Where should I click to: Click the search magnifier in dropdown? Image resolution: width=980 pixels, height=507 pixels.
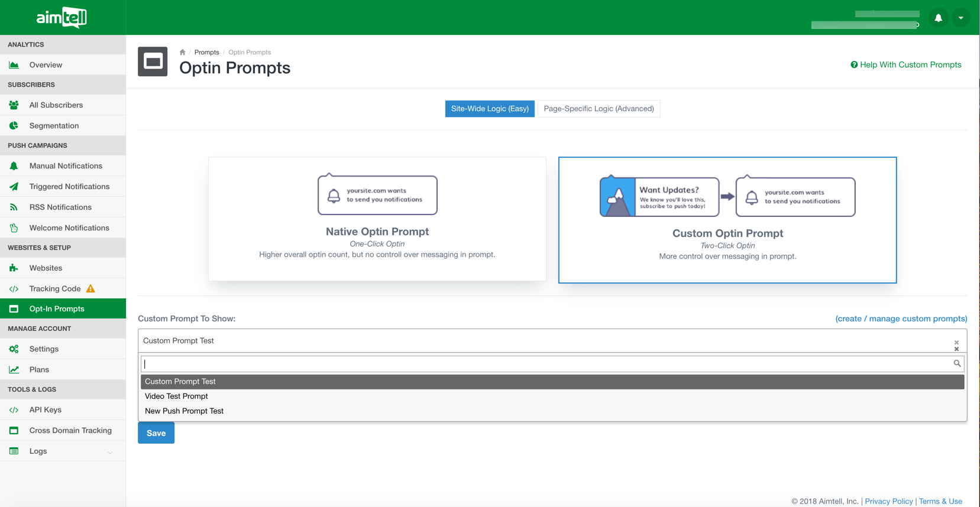(957, 363)
